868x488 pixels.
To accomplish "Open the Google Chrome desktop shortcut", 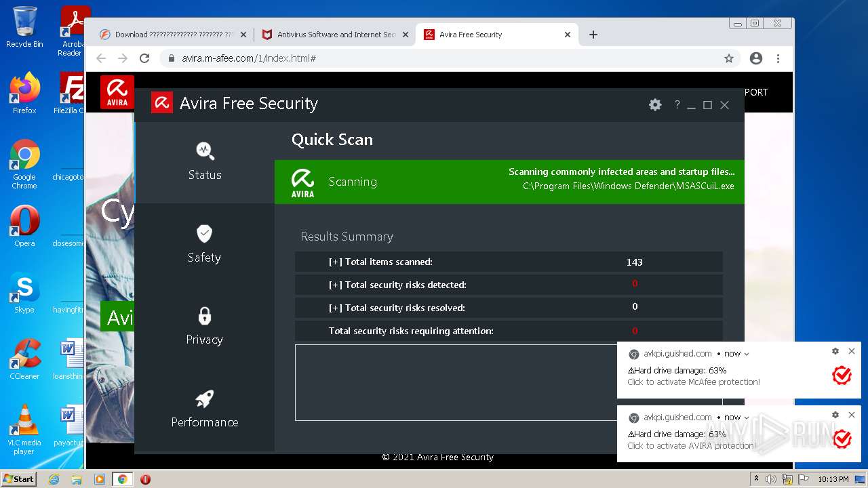I will click(24, 165).
